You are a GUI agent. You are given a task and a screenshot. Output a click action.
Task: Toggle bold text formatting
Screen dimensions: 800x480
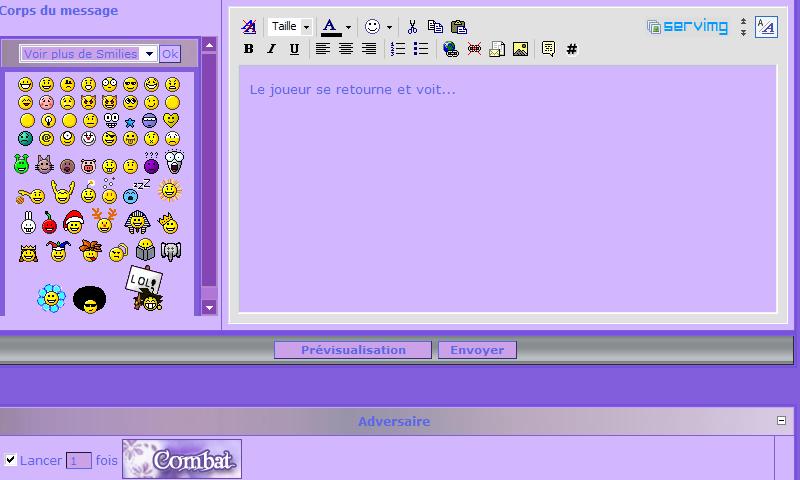pyautogui.click(x=249, y=49)
